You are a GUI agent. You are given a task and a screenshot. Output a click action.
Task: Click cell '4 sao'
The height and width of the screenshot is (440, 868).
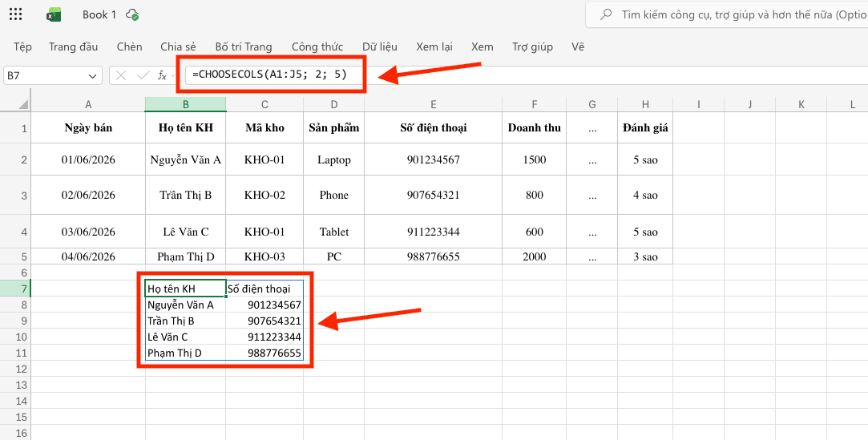tap(645, 195)
